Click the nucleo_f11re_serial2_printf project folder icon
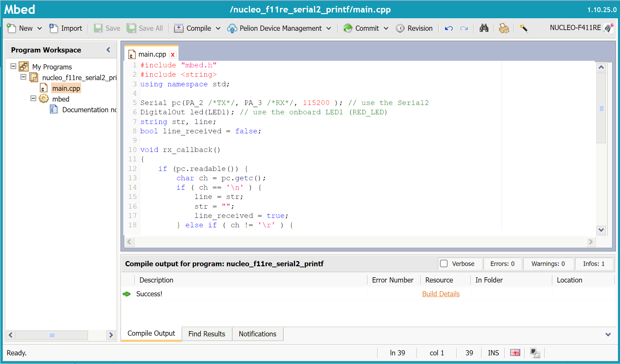The image size is (620, 364). click(34, 77)
